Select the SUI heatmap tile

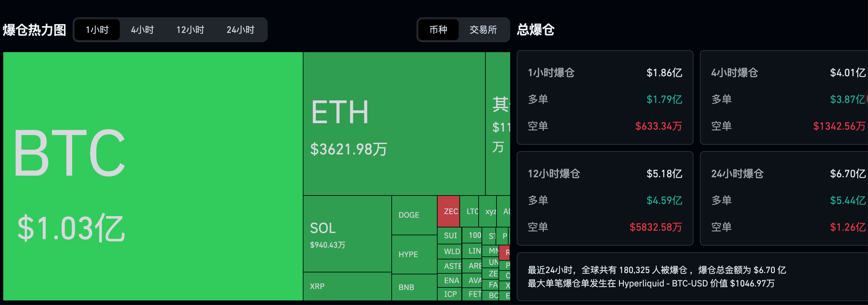click(450, 236)
